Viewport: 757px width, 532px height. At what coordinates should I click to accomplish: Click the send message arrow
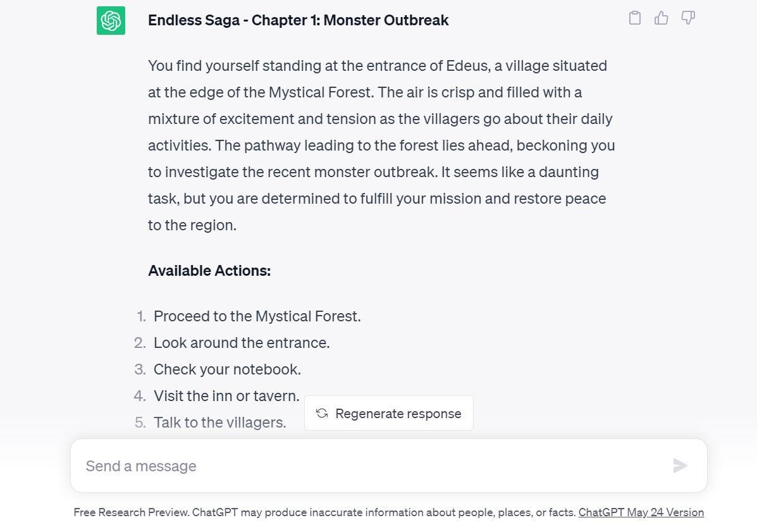tap(680, 466)
